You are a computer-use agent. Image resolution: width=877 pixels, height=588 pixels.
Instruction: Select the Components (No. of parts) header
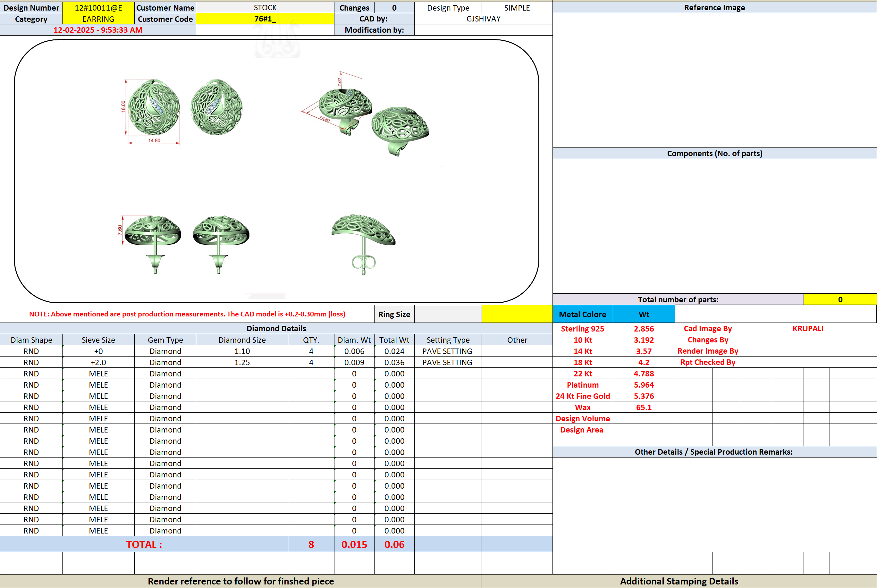pos(715,153)
